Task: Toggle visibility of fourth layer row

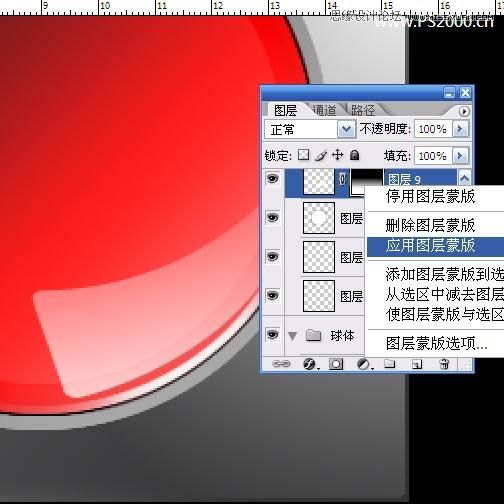Action: 273,296
